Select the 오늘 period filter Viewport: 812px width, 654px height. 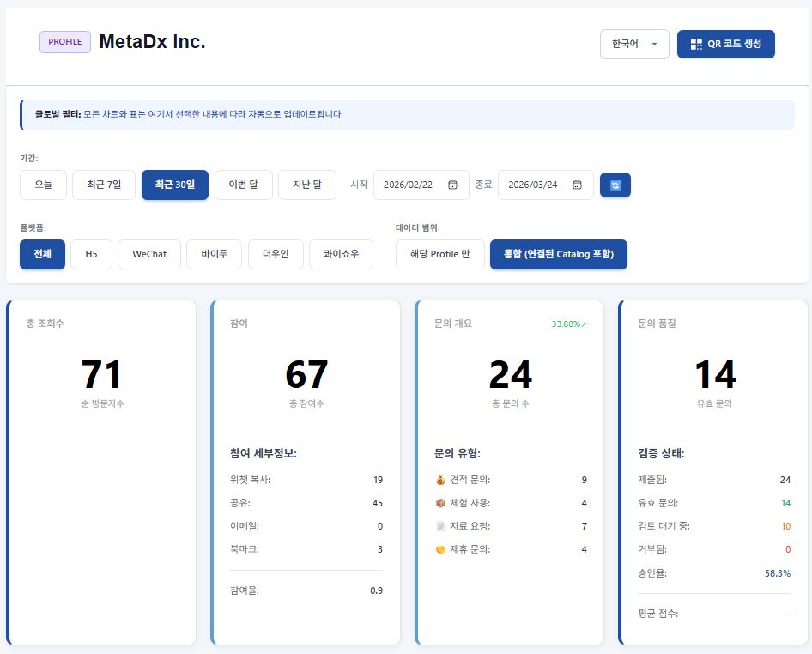[43, 185]
